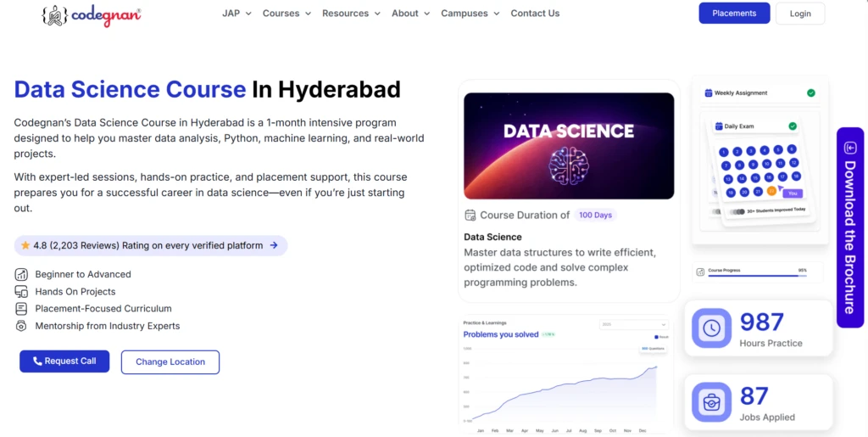The image size is (868, 437).
Task: Click the Jobs Applied briefcase icon
Action: tap(711, 402)
